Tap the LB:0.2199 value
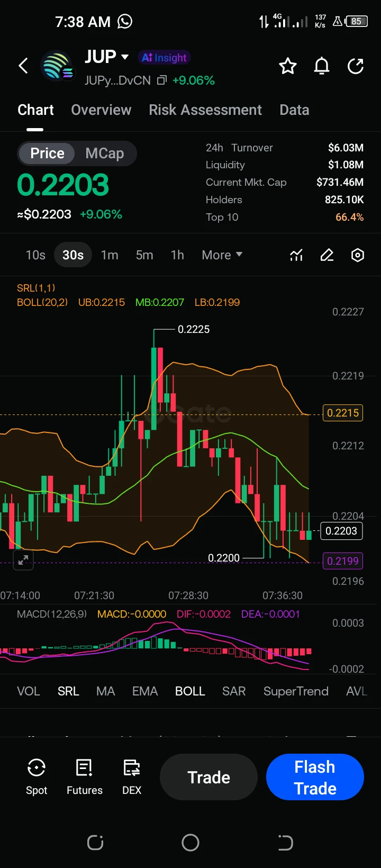Viewport: 381px width, 868px height. coord(217,302)
